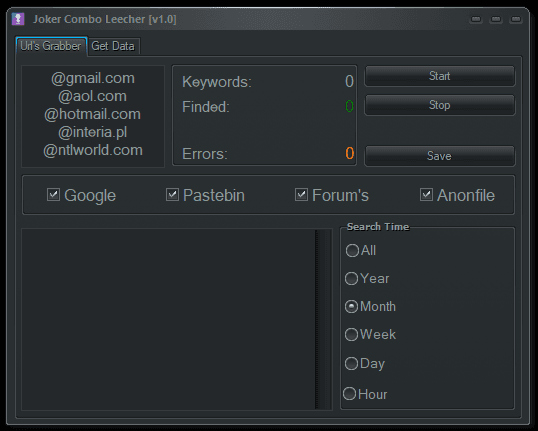Click the Start button
The image size is (538, 431).
[x=440, y=76]
